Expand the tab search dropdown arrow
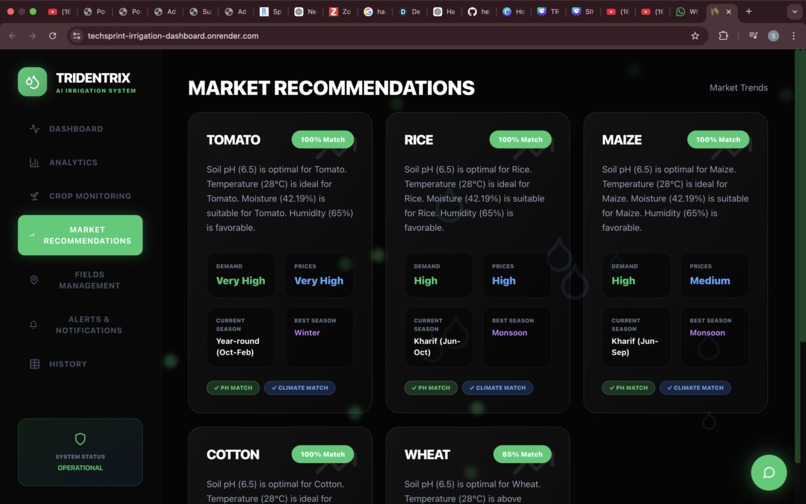 point(795,11)
